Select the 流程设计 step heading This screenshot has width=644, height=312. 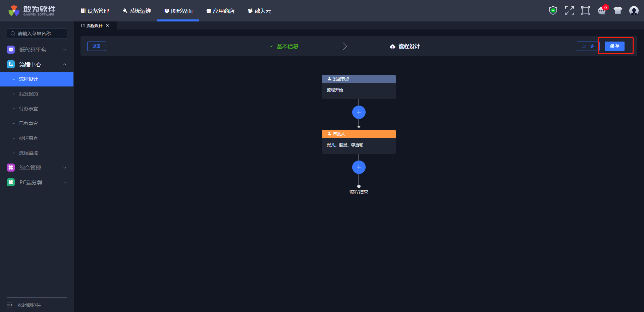point(409,46)
